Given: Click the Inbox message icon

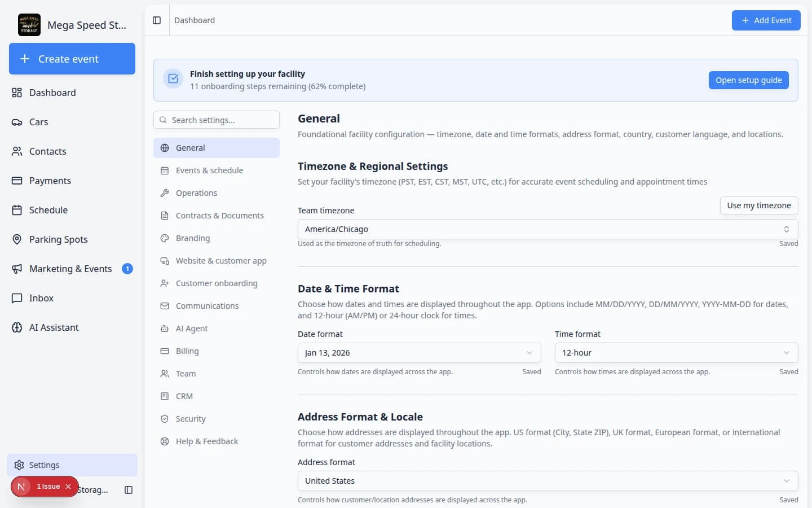Looking at the screenshot, I should pos(17,298).
